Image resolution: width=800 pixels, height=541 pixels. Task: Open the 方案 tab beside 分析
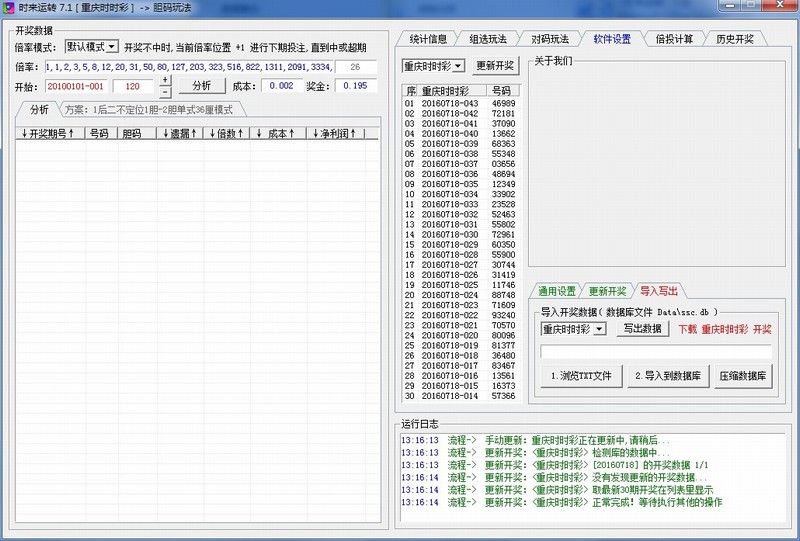point(149,110)
